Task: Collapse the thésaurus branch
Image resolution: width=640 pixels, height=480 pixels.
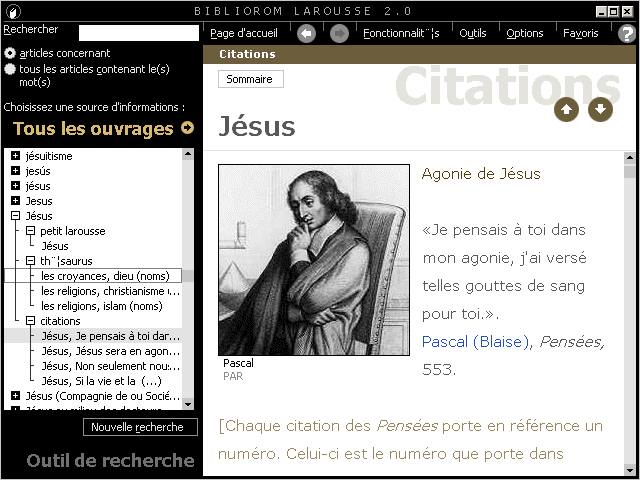Action: [30, 260]
